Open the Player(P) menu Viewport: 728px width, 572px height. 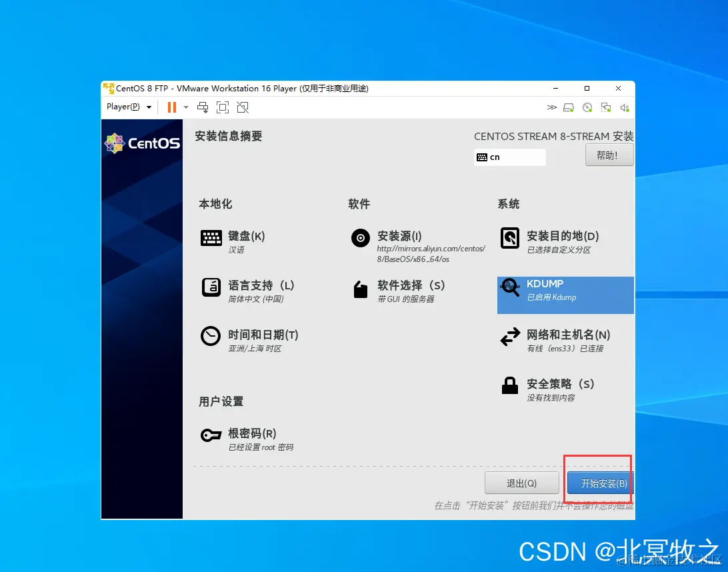[129, 107]
